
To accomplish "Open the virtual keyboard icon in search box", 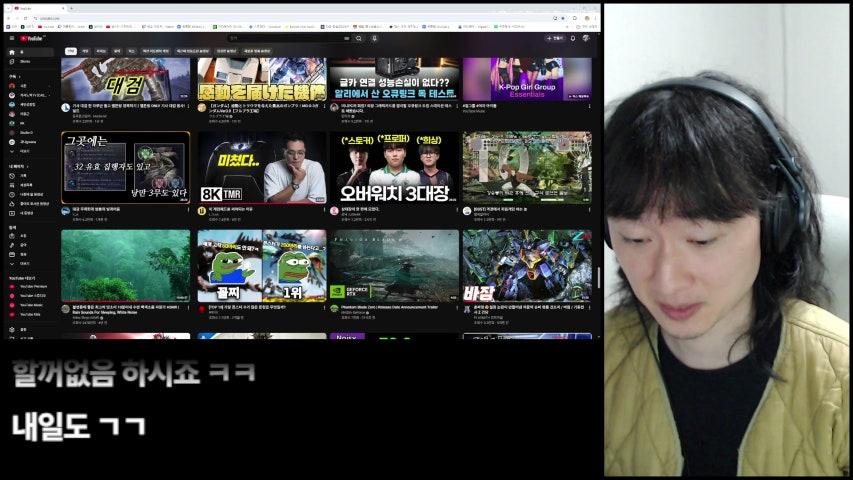I will pos(347,39).
